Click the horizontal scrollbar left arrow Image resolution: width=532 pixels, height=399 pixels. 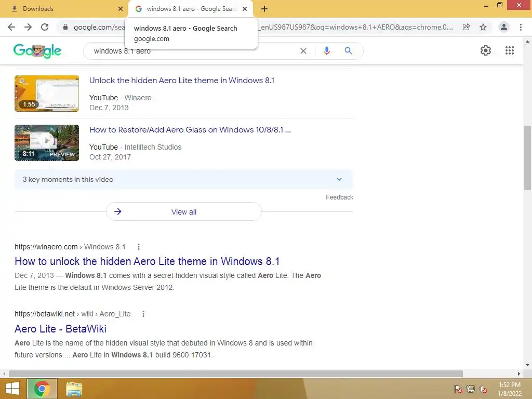point(4,374)
